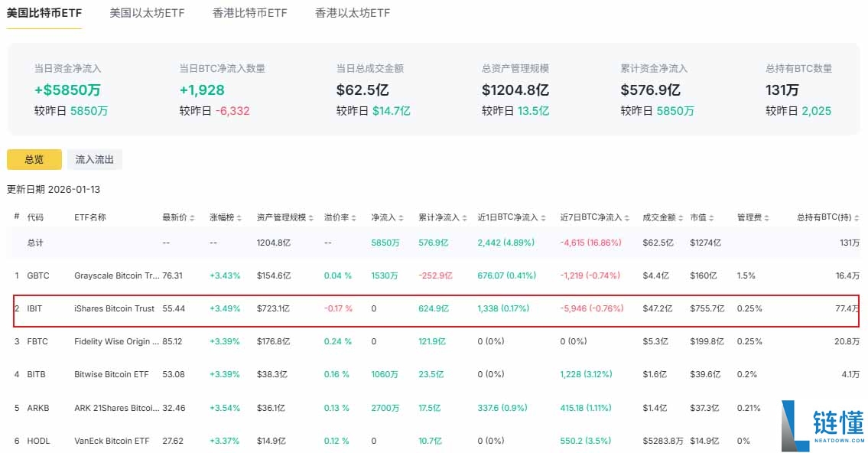
Task: Switch to 流入流出 view
Action: click(94, 159)
